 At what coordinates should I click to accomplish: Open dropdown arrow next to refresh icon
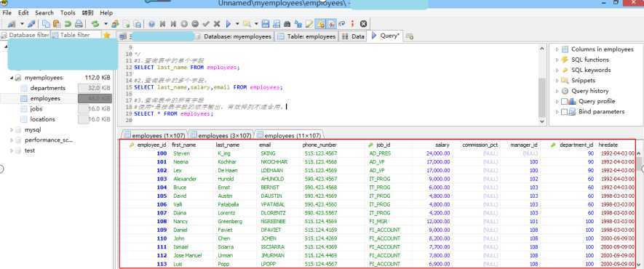tap(106, 24)
